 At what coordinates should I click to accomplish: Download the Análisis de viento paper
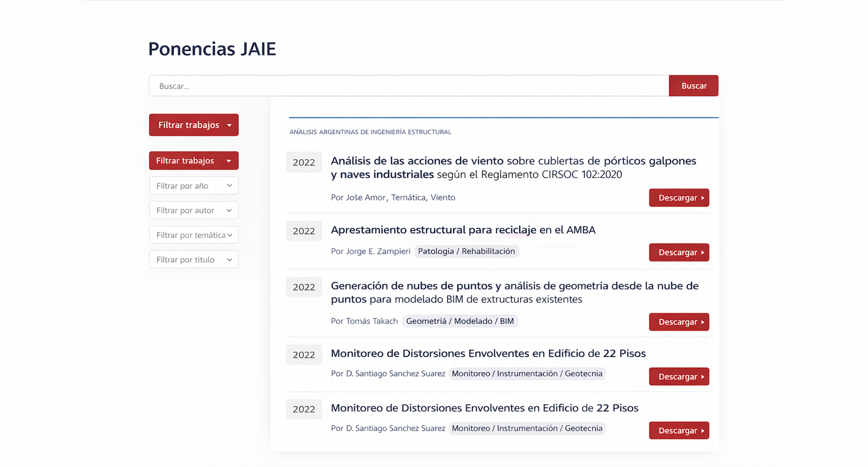click(x=679, y=198)
